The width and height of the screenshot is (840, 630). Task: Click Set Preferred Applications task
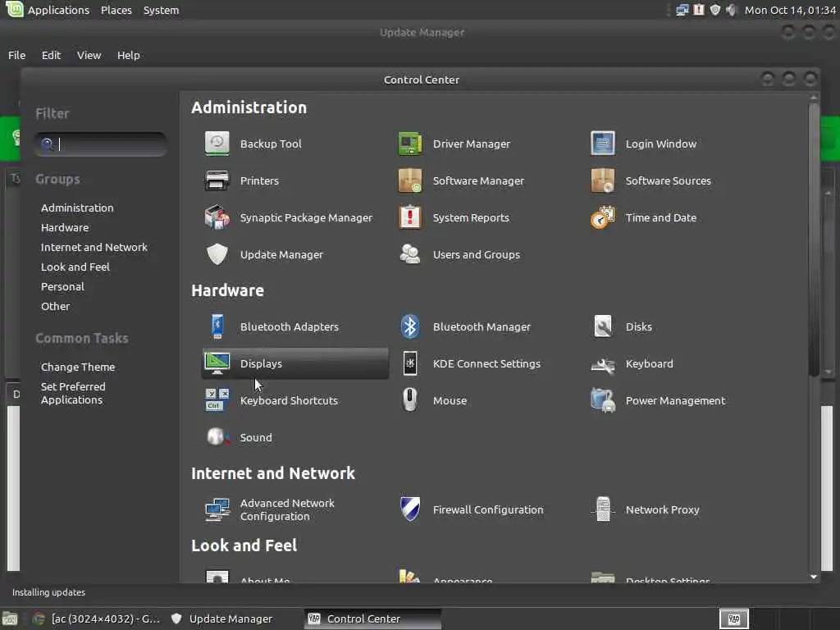[x=73, y=393]
